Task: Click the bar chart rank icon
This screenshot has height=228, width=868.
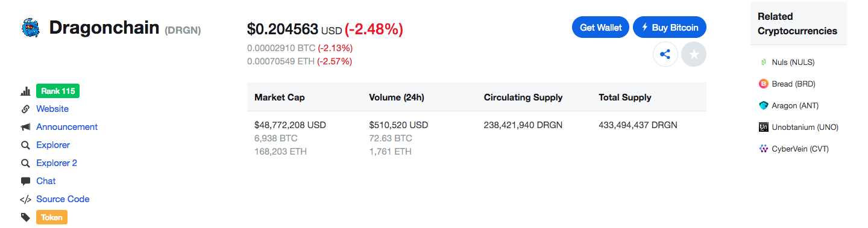Action: [25, 91]
